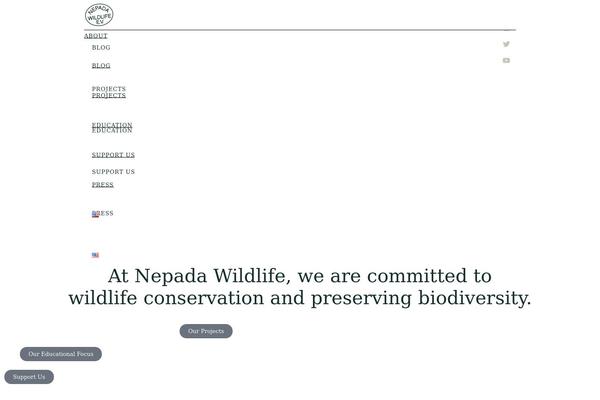Open the underlined BLOG link
This screenshot has height=400, width=600.
tap(101, 66)
